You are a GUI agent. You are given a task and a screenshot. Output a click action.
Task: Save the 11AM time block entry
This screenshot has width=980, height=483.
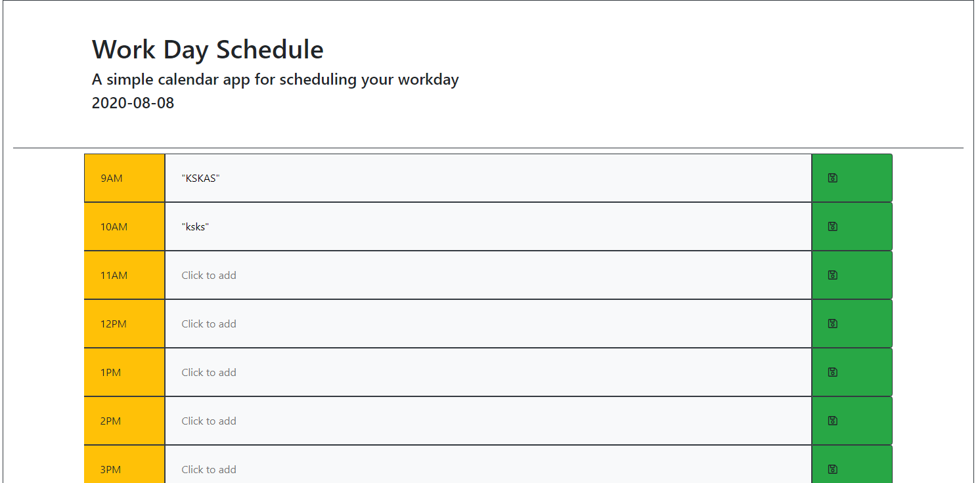(832, 275)
